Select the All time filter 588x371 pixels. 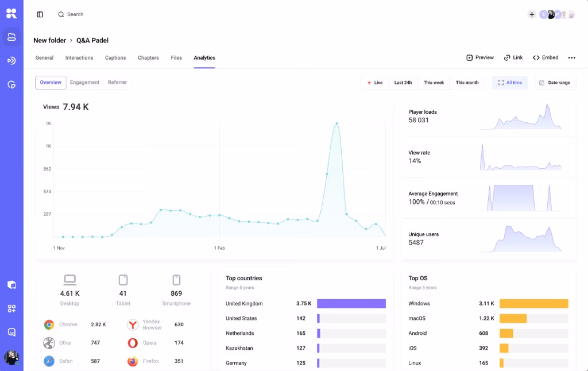click(510, 83)
